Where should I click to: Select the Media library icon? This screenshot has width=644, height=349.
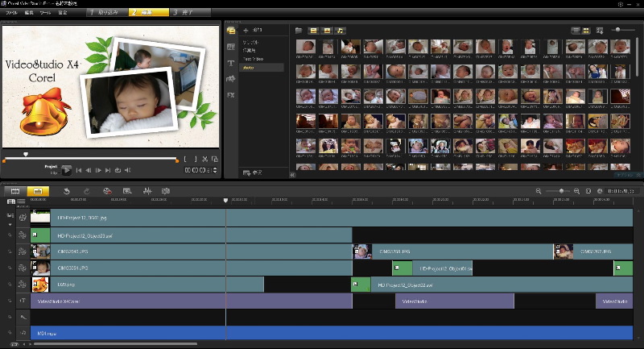pos(231,31)
